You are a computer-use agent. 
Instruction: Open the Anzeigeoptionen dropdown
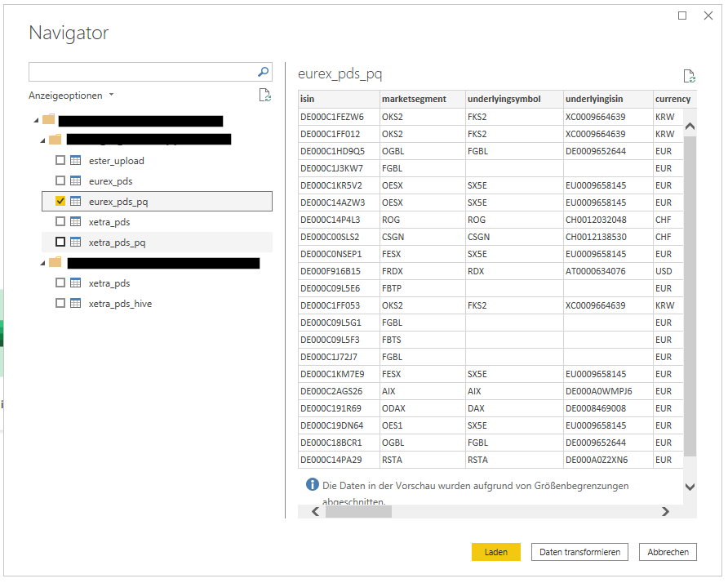[71, 96]
